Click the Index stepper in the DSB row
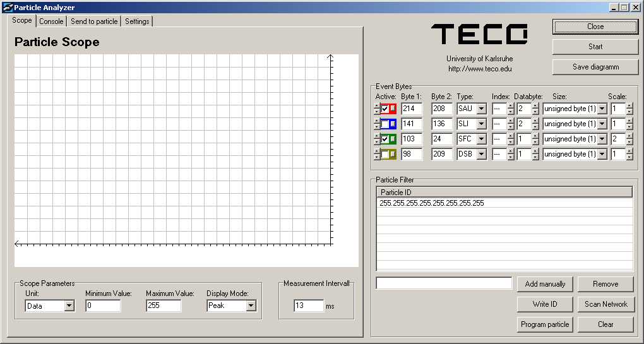Viewport: 644px width, 344px height. [511, 155]
